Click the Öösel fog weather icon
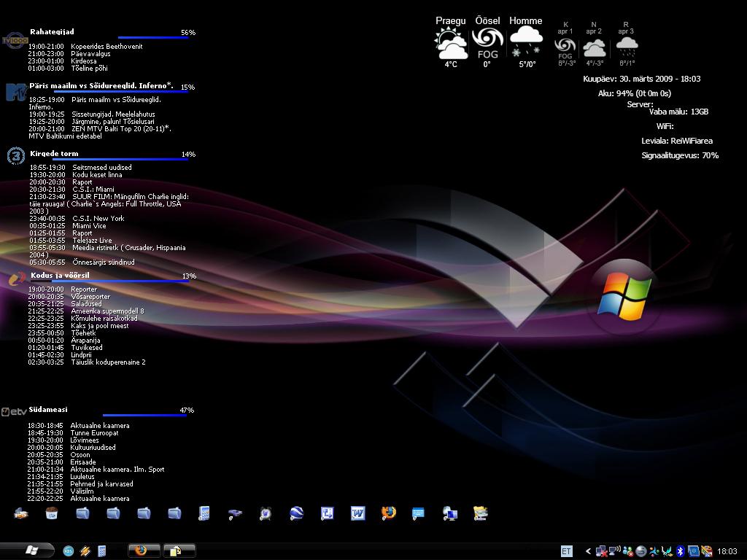 [x=487, y=43]
